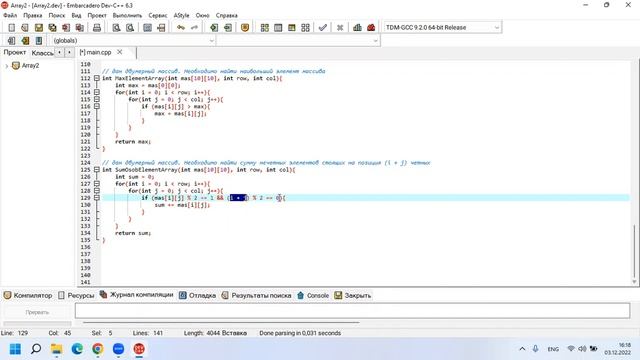The width and height of the screenshot is (640, 360).
Task: Open the Результаты поиска bottom tab
Action: [x=256, y=296]
